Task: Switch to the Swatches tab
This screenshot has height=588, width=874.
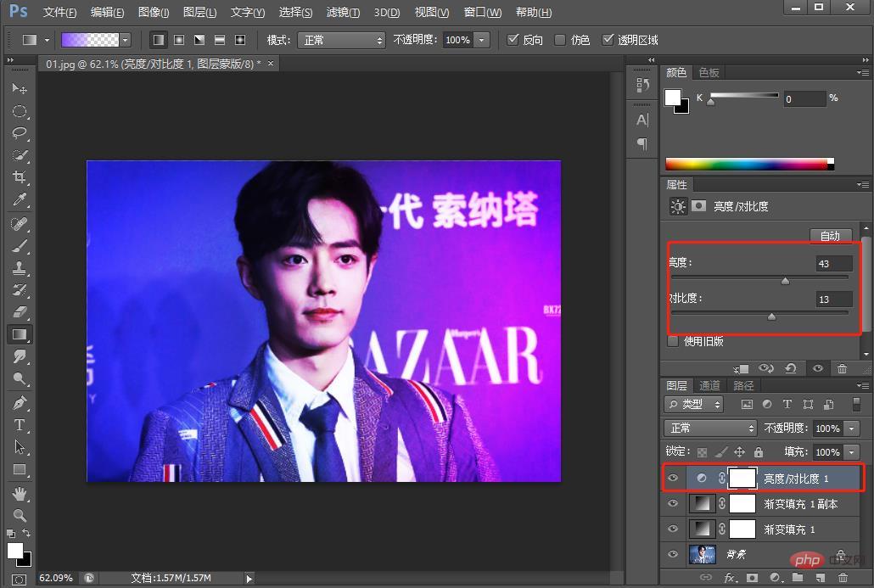Action: 709,72
